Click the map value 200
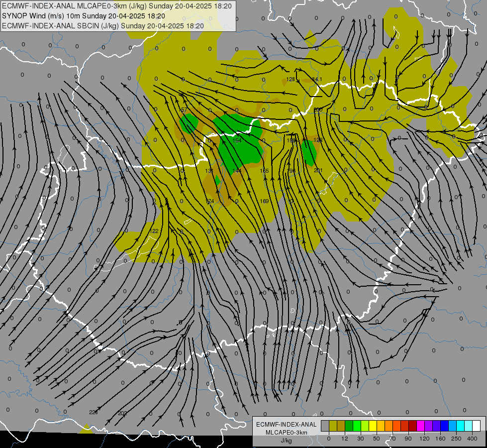487x448 pixels. [318, 110]
